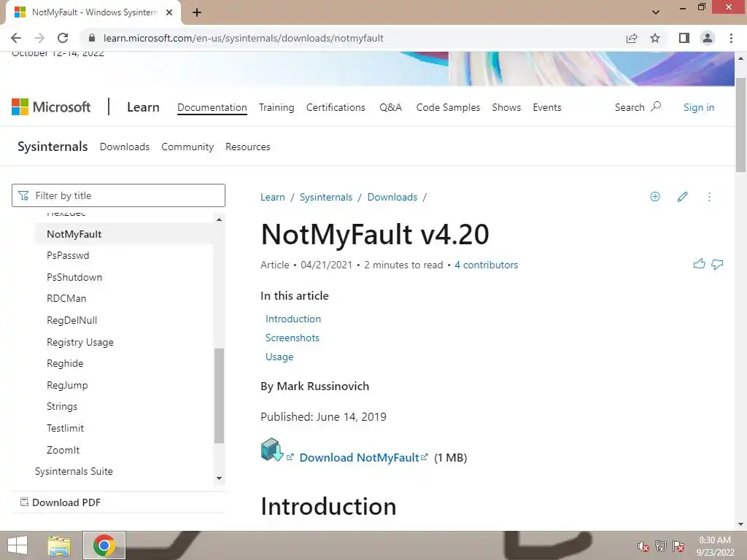747x560 pixels.
Task: Click the Microsoft logo
Action: click(x=51, y=107)
